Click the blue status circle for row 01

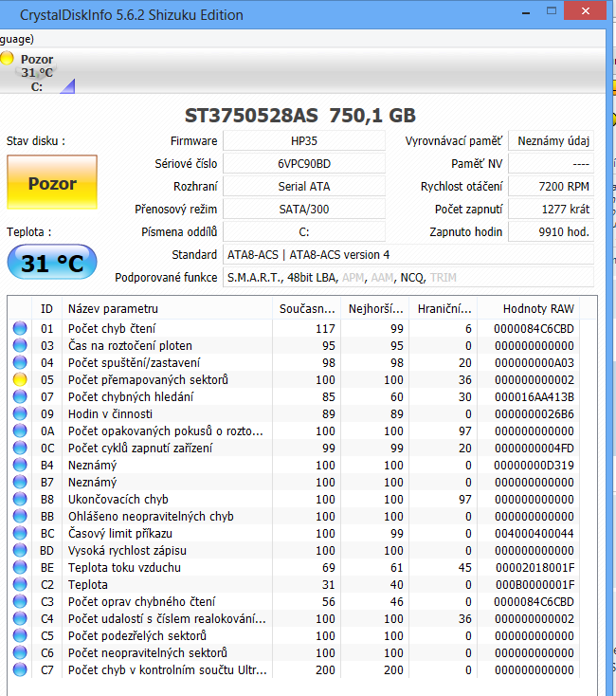coord(20,328)
